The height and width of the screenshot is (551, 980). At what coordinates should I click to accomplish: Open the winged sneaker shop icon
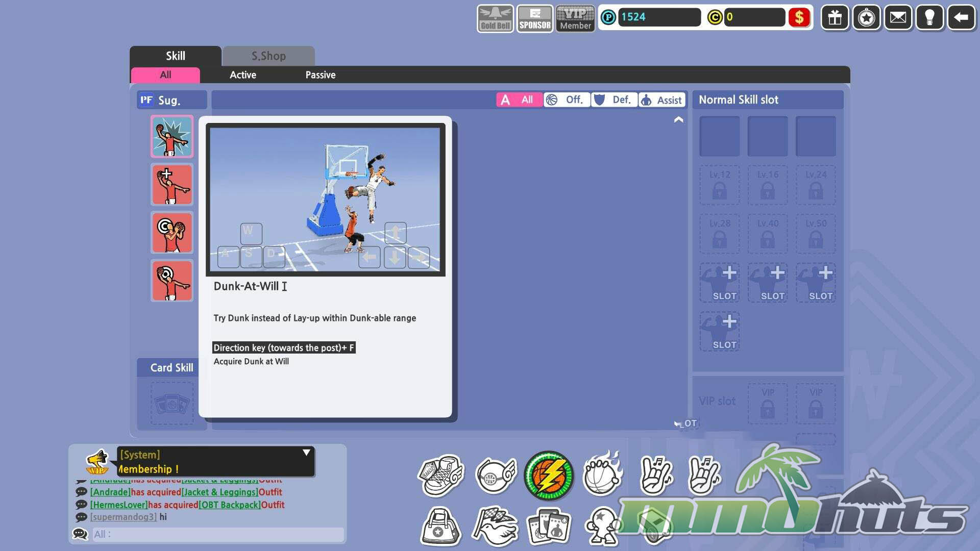pyautogui.click(x=441, y=475)
